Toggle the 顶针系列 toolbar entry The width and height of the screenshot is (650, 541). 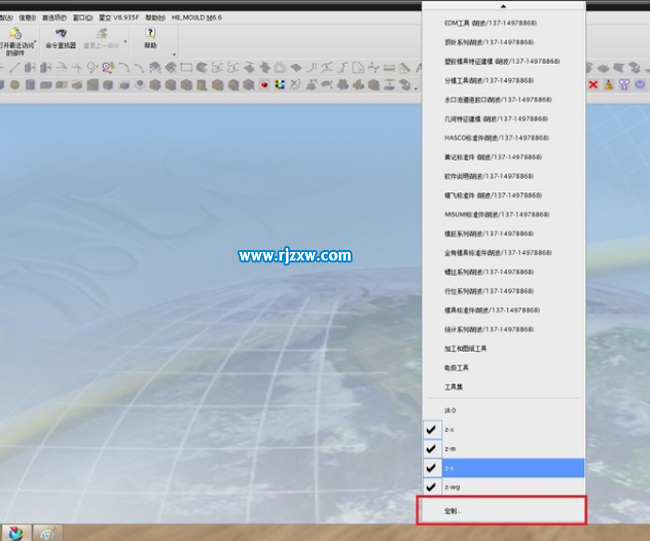pyautogui.click(x=504, y=42)
